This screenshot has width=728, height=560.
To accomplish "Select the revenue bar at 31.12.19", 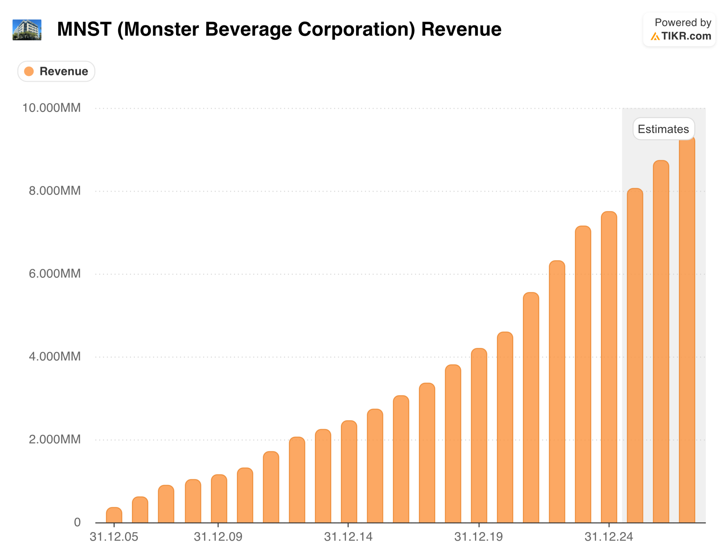I will point(479,435).
